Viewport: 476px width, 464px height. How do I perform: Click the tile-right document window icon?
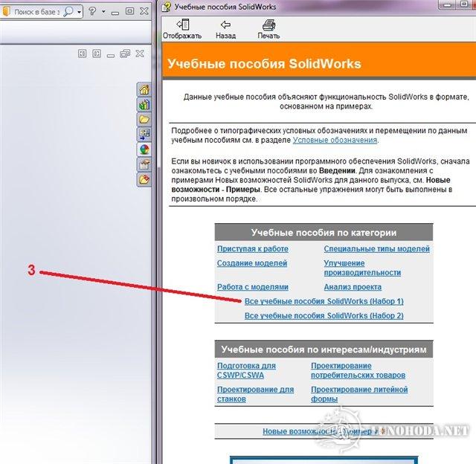tap(97, 54)
